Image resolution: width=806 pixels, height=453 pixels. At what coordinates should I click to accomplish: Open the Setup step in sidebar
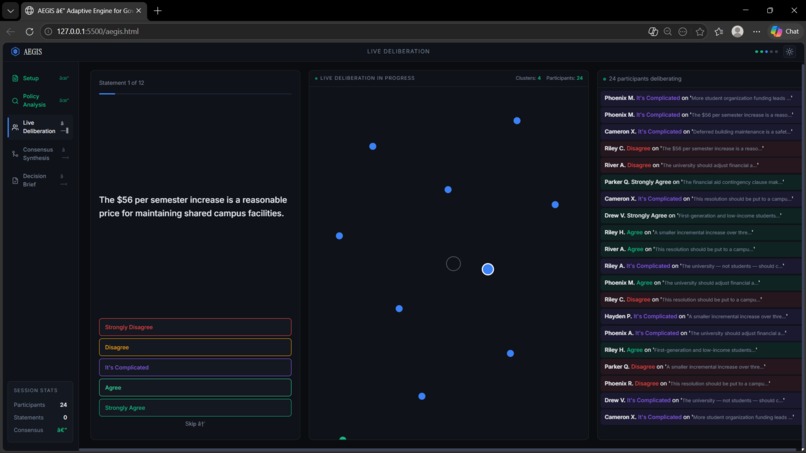coord(40,78)
